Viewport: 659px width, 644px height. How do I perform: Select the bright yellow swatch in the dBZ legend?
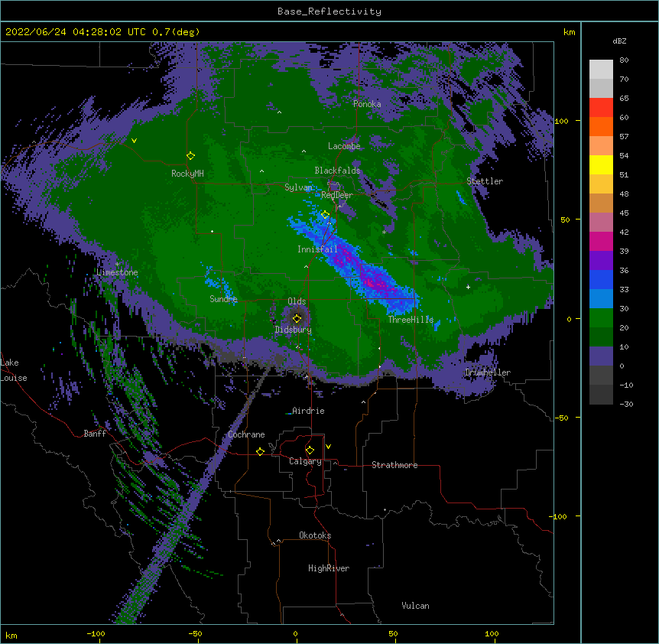pyautogui.click(x=601, y=164)
